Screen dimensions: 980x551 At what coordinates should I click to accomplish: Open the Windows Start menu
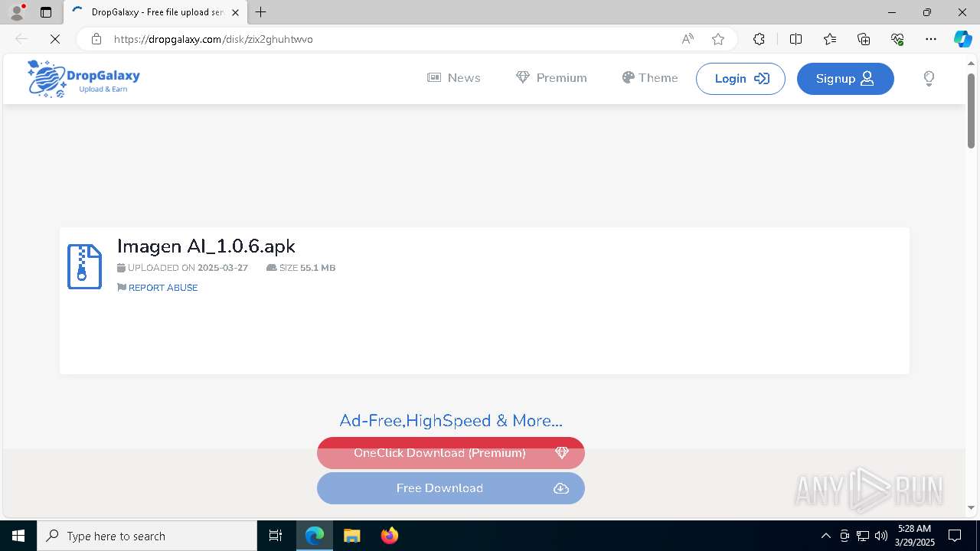click(18, 536)
